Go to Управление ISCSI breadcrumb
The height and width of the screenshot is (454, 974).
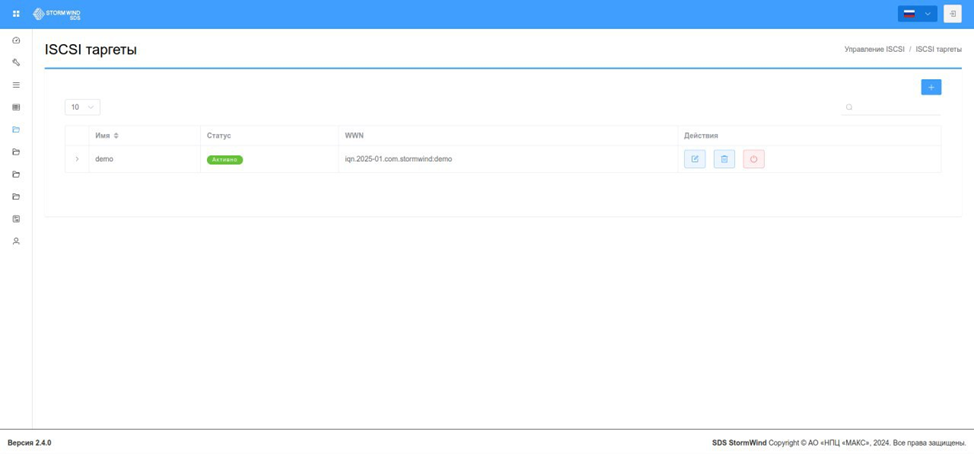point(874,48)
